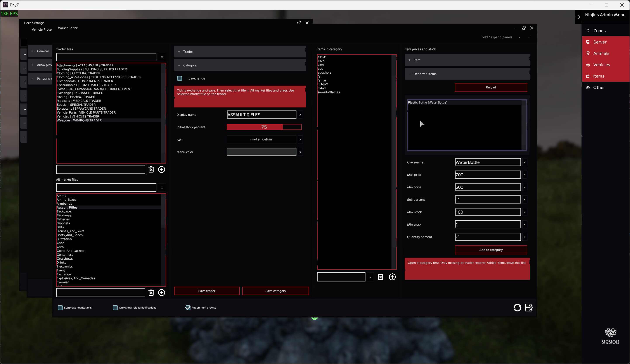Collapse the Reported items panel
Image resolution: width=630 pixels, height=364 pixels.
[x=467, y=74]
